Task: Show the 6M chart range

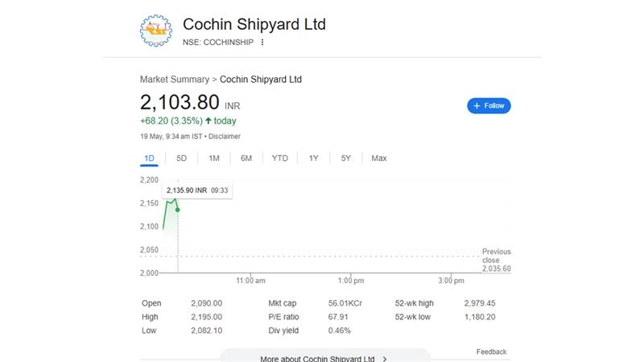Action: pos(246,158)
